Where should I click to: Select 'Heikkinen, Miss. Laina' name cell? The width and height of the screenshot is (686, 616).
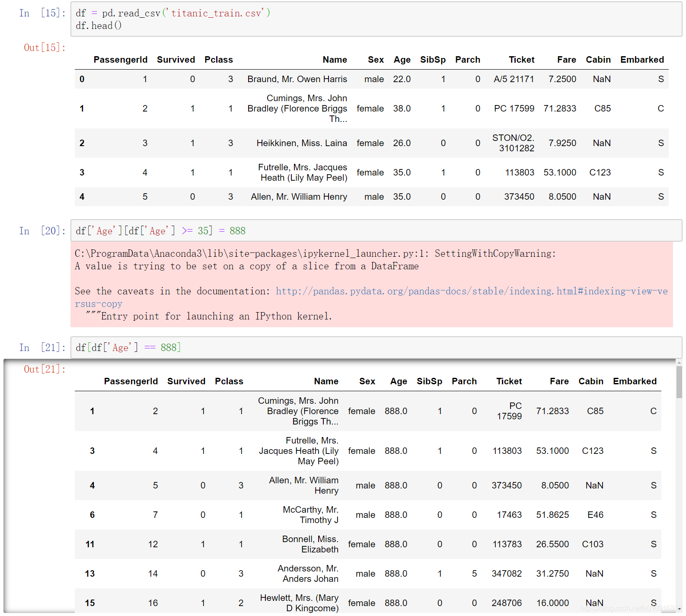click(x=302, y=143)
